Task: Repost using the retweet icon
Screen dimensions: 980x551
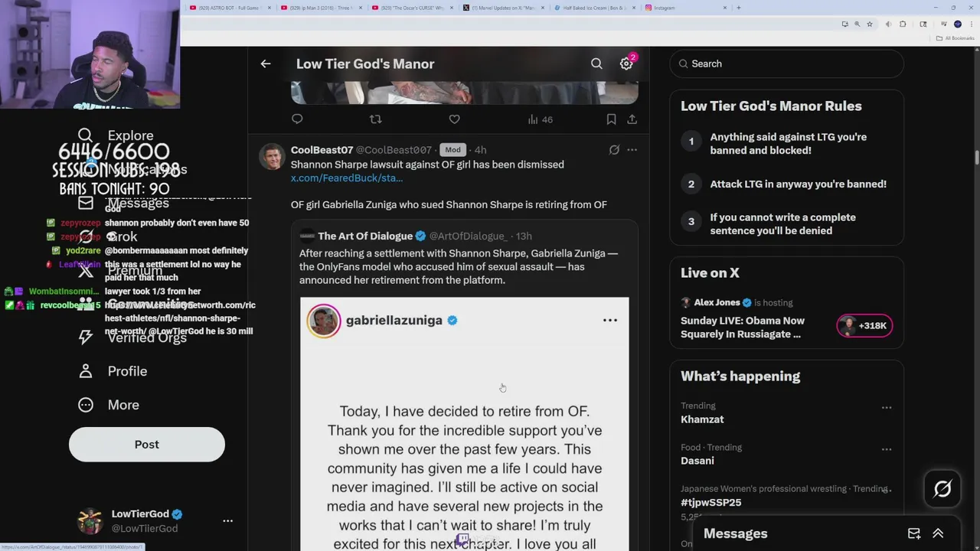Action: (x=375, y=119)
